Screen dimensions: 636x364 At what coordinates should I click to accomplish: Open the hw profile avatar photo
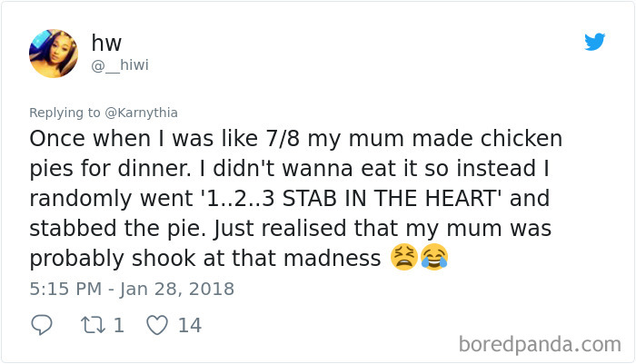click(54, 54)
